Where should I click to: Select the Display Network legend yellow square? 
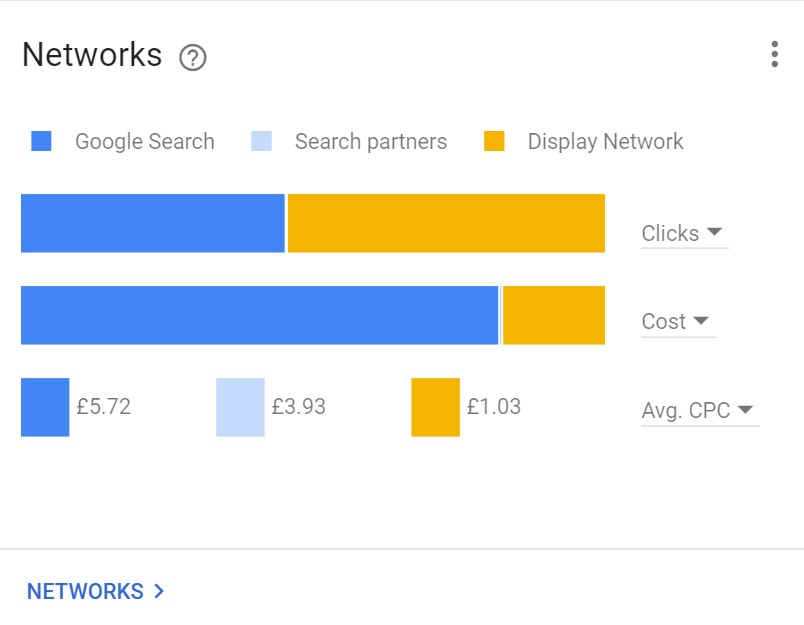tap(494, 141)
